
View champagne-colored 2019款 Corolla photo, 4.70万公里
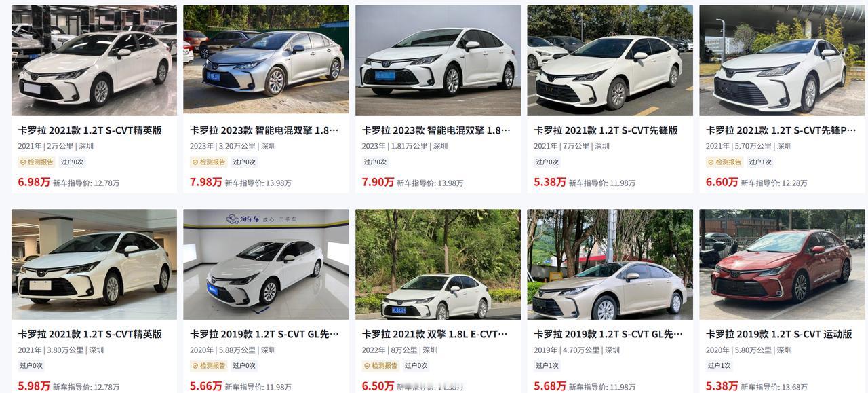(610, 264)
